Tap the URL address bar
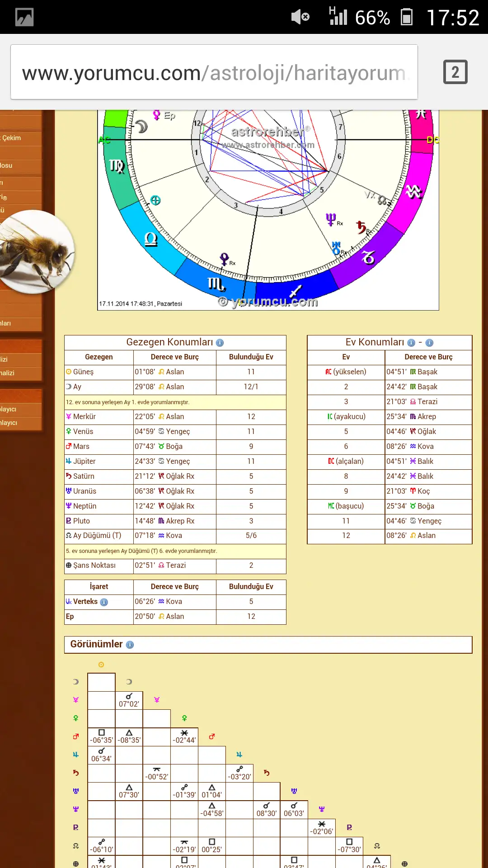The image size is (488, 868). click(214, 72)
